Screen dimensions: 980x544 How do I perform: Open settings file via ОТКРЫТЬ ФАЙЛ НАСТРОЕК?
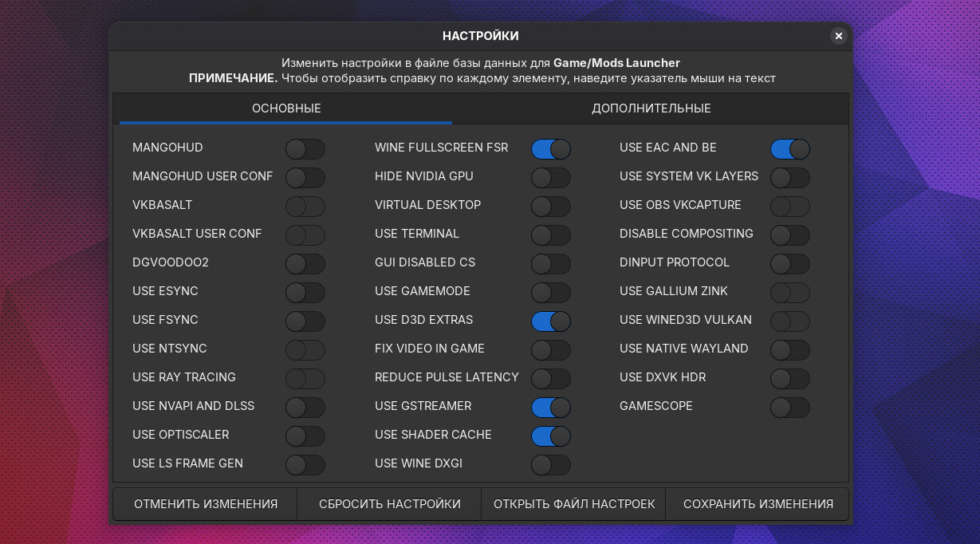point(574,504)
